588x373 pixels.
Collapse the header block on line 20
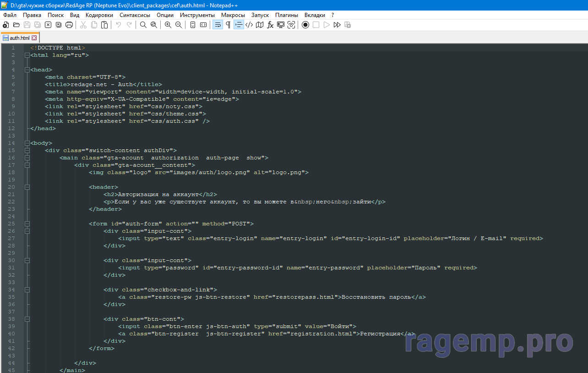click(x=27, y=187)
